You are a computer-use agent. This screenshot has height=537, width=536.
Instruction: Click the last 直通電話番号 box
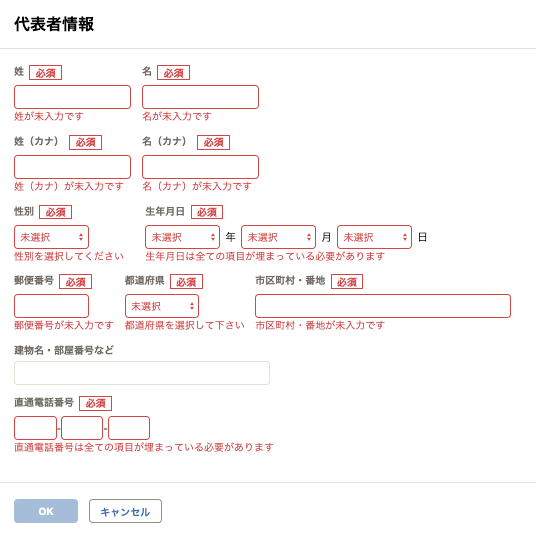pyautogui.click(x=129, y=428)
